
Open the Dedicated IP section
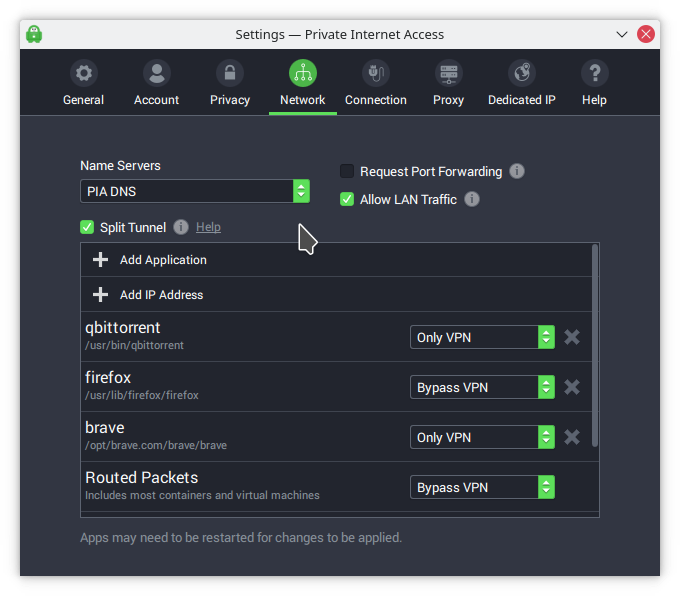[522, 74]
